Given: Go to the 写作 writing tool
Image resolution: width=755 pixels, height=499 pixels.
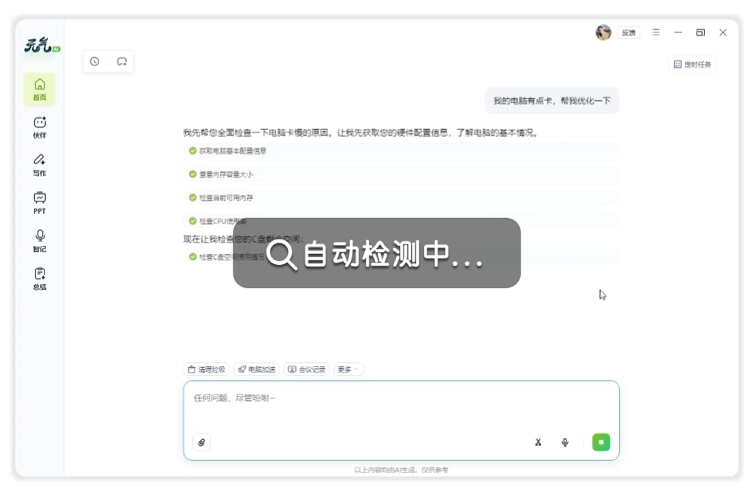Looking at the screenshot, I should (x=40, y=164).
